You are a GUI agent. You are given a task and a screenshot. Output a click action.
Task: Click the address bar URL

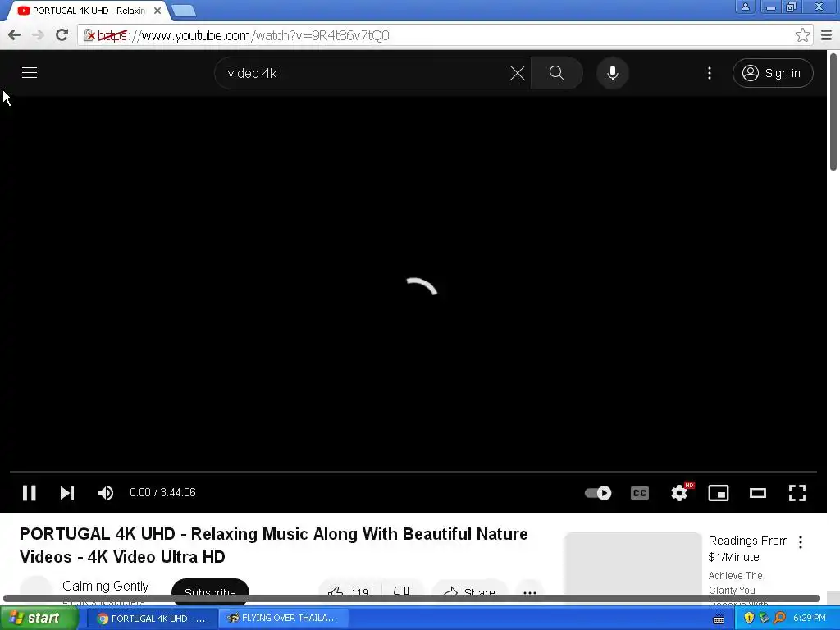point(244,35)
